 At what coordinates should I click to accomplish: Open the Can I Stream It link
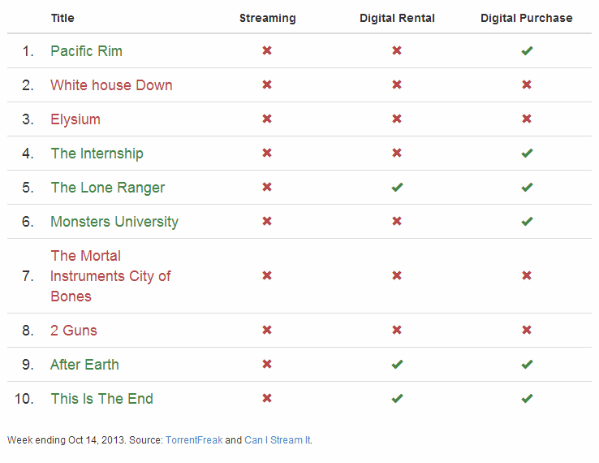[278, 440]
